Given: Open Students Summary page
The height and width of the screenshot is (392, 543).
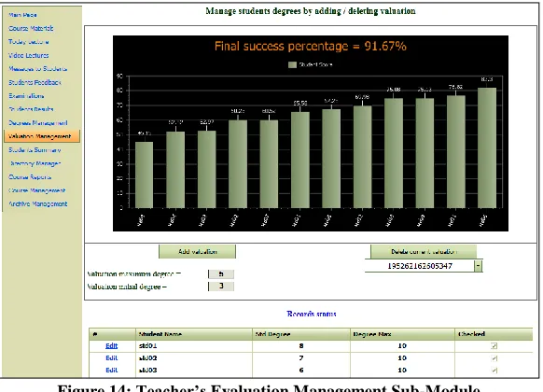Looking at the screenshot, I should [x=35, y=150].
